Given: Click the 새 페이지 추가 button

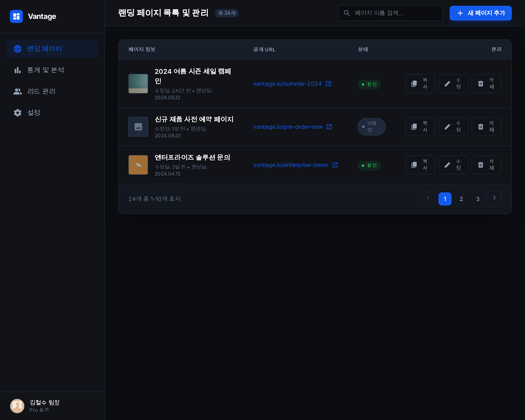Looking at the screenshot, I should (x=480, y=13).
